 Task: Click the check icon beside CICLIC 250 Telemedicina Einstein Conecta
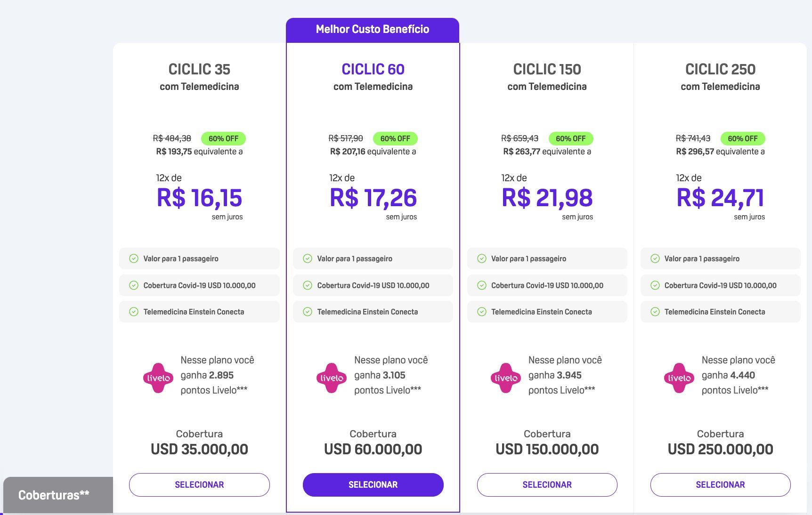click(x=655, y=312)
